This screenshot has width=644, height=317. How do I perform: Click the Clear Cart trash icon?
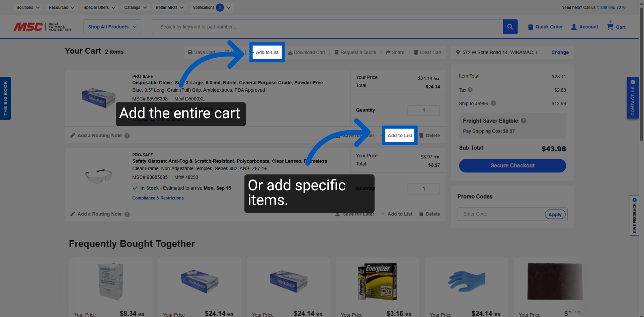coord(416,52)
